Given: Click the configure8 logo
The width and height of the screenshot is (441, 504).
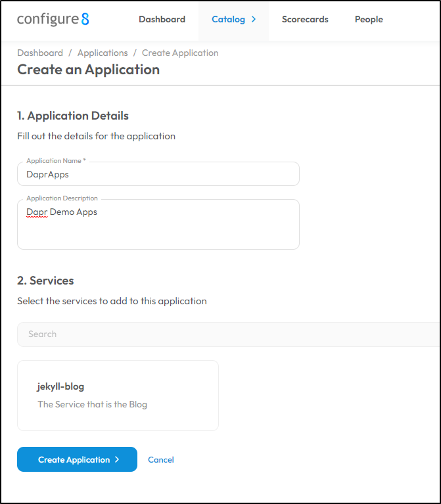Looking at the screenshot, I should tap(53, 19).
